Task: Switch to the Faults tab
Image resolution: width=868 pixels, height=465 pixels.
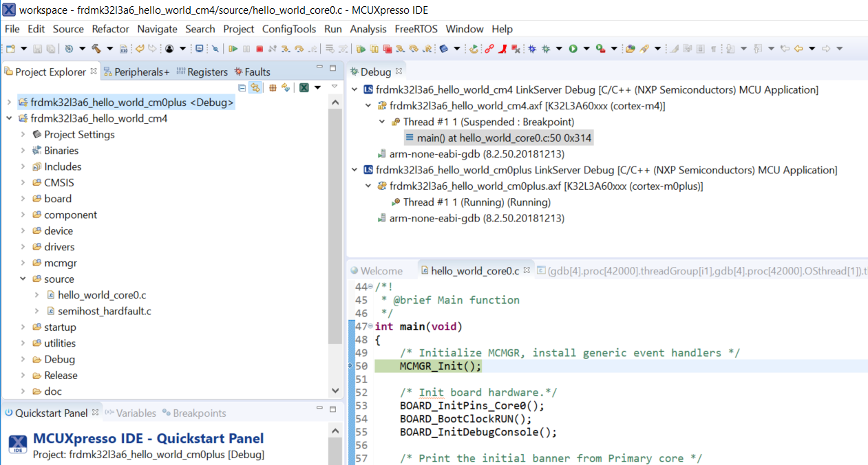Action: [252, 72]
